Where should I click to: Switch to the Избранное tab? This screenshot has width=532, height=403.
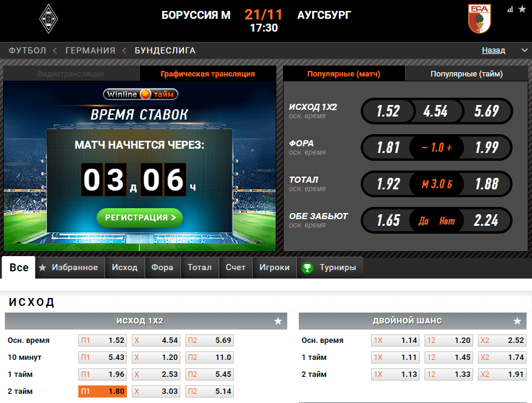click(x=70, y=268)
